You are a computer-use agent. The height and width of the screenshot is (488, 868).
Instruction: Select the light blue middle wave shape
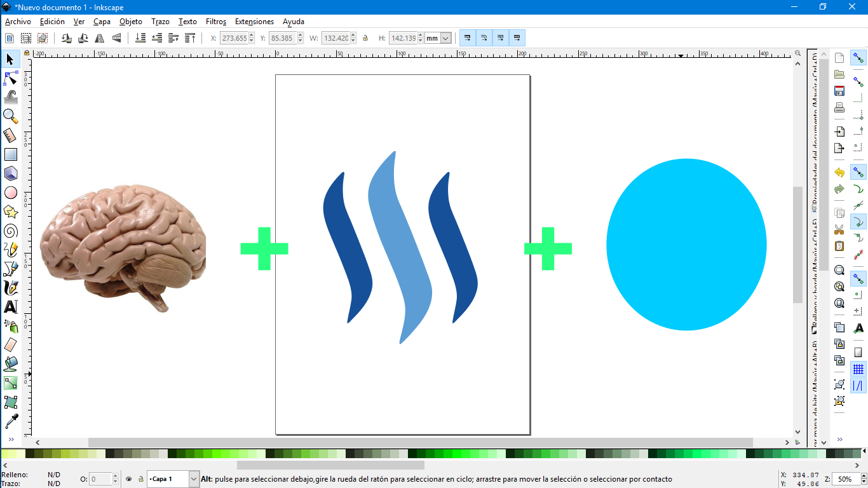pyautogui.click(x=400, y=248)
